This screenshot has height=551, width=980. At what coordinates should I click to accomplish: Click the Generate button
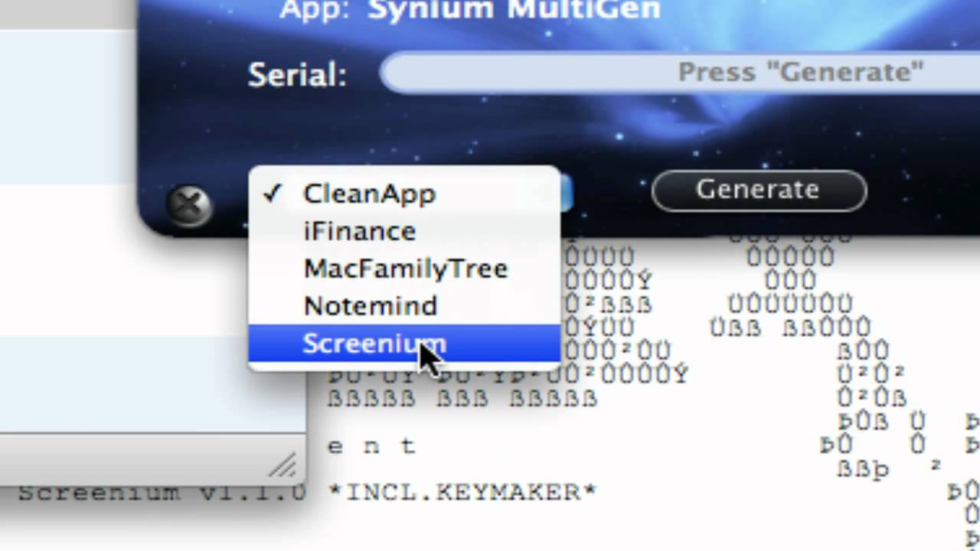pos(759,190)
